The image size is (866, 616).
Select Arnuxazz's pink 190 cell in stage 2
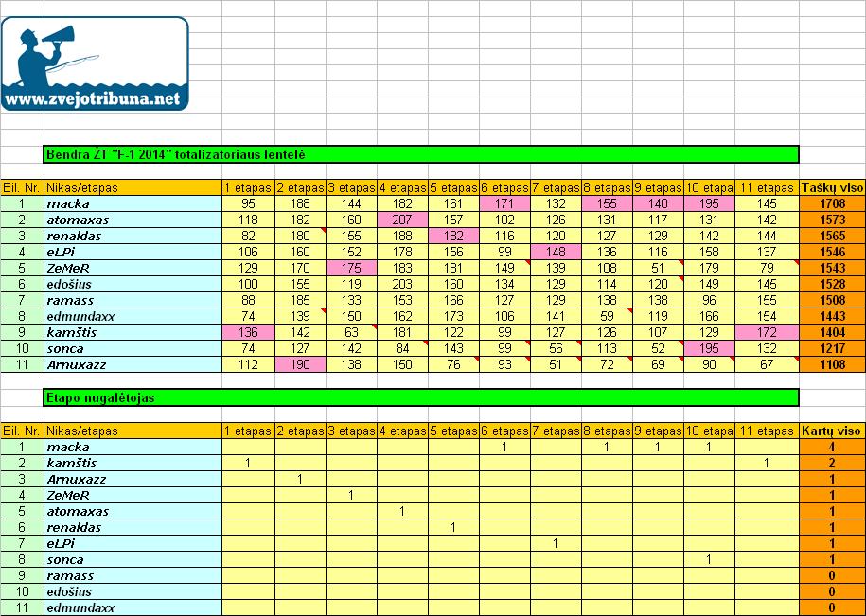click(x=300, y=364)
